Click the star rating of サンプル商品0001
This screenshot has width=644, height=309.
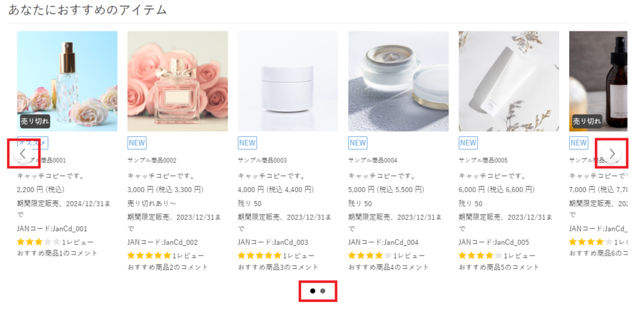pos(39,242)
